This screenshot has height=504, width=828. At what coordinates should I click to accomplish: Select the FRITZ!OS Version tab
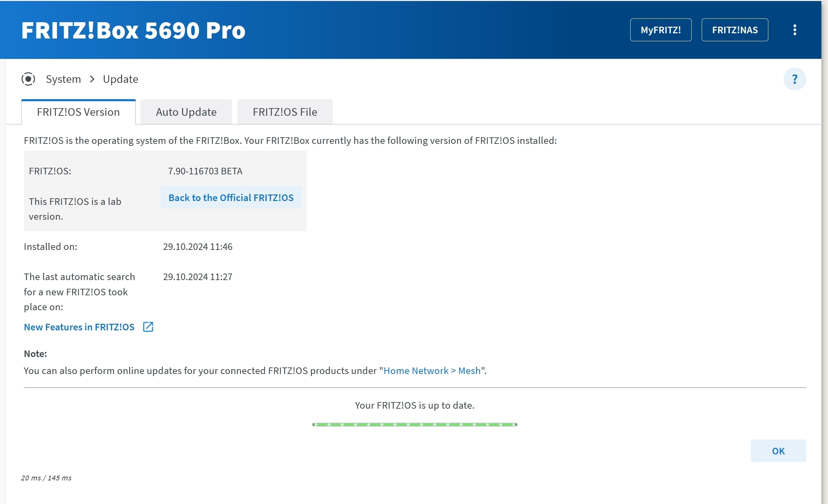click(78, 112)
